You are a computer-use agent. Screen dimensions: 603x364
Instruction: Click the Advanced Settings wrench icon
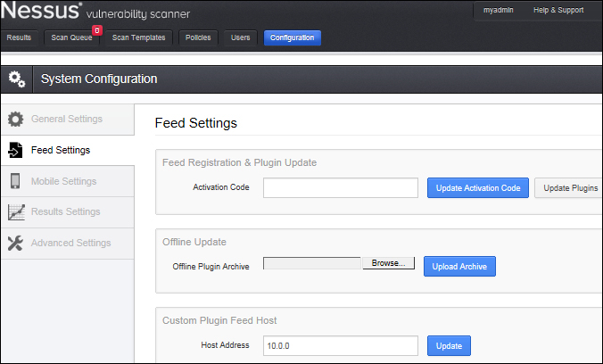[15, 244]
